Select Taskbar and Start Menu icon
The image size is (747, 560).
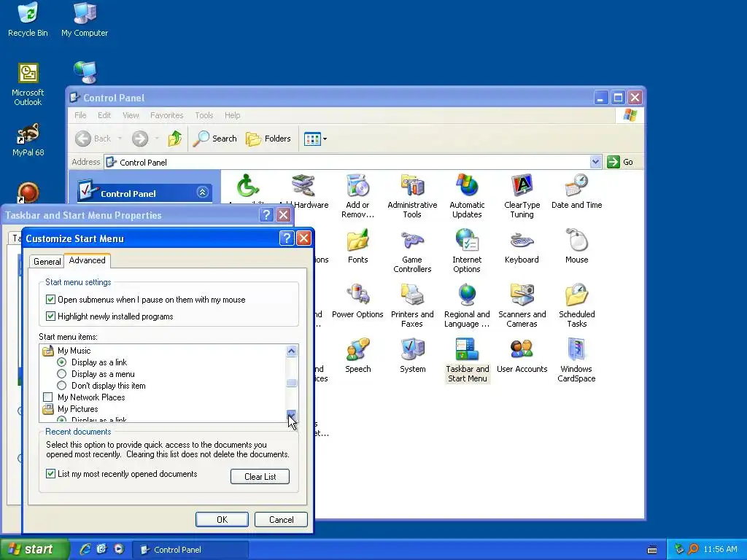tap(468, 360)
